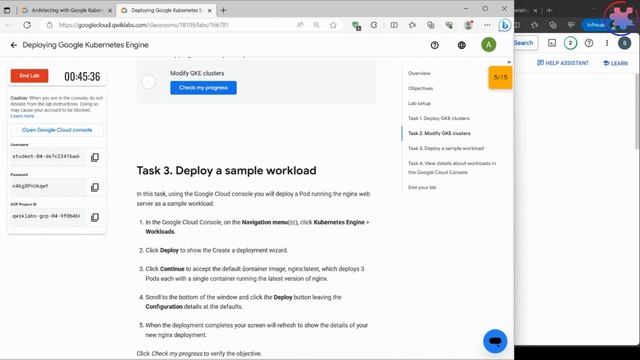Open Browser essentials in background InPrivate window
This screenshot has height=360, width=640.
[571, 25]
